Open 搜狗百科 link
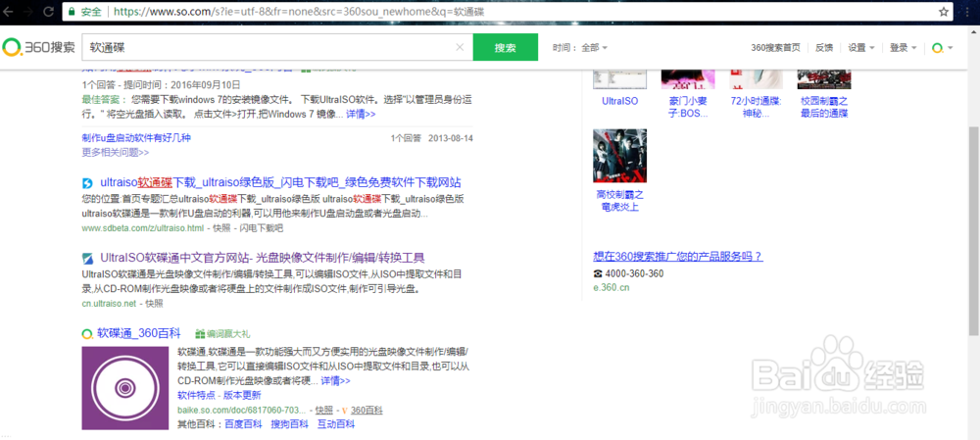The image size is (980, 440). pyautogui.click(x=289, y=424)
